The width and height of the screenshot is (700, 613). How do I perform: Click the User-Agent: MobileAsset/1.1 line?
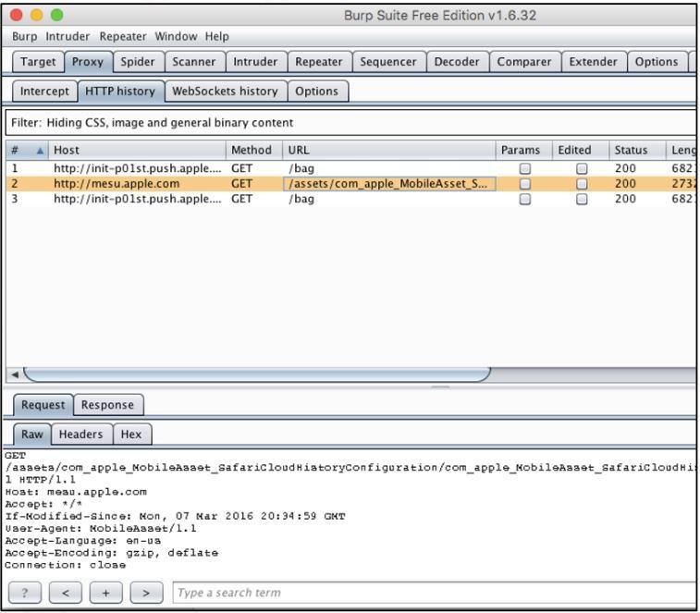pyautogui.click(x=101, y=529)
